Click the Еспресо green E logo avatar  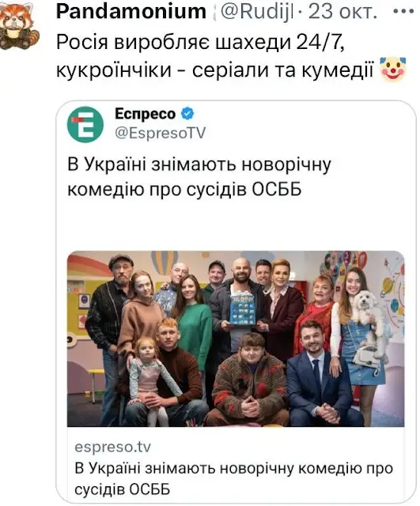pyautogui.click(x=85, y=124)
